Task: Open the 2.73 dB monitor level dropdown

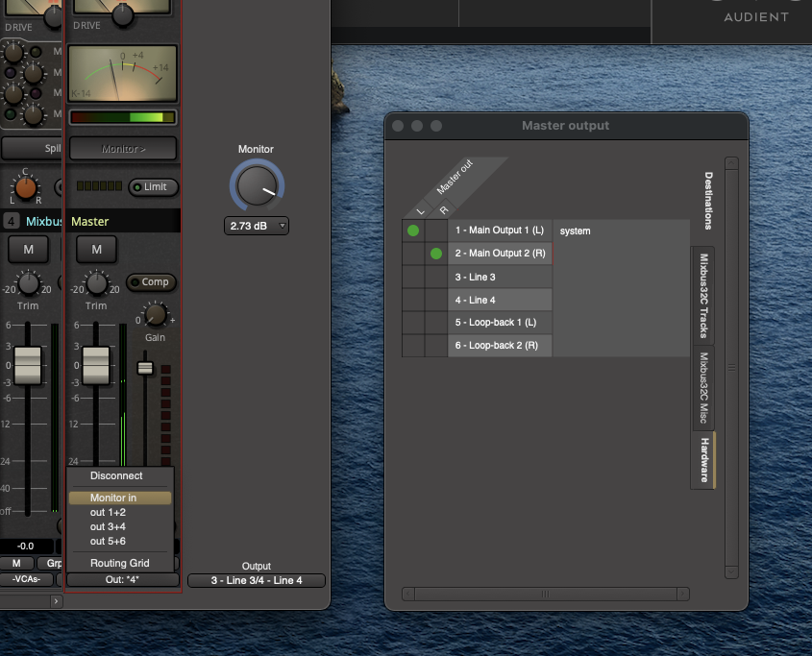Action: point(257,226)
